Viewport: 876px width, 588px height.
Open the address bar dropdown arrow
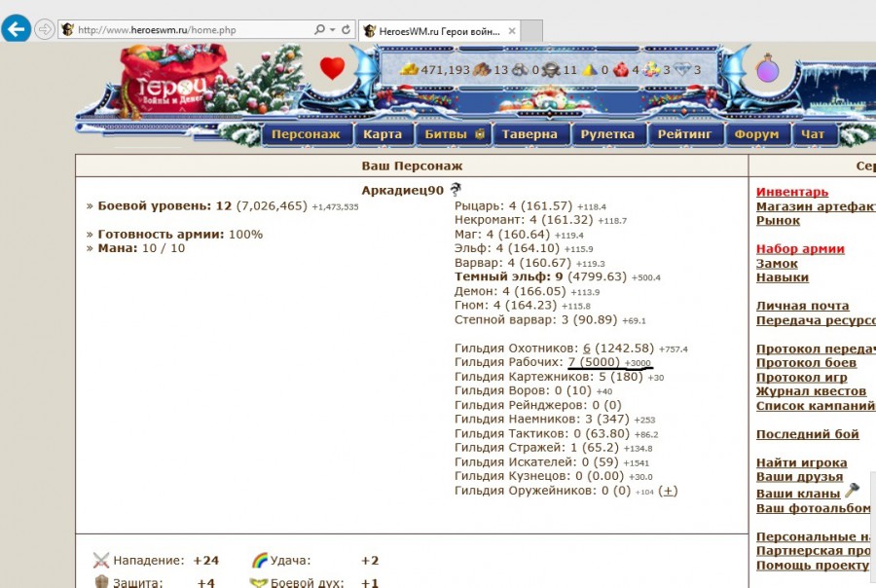pyautogui.click(x=333, y=30)
